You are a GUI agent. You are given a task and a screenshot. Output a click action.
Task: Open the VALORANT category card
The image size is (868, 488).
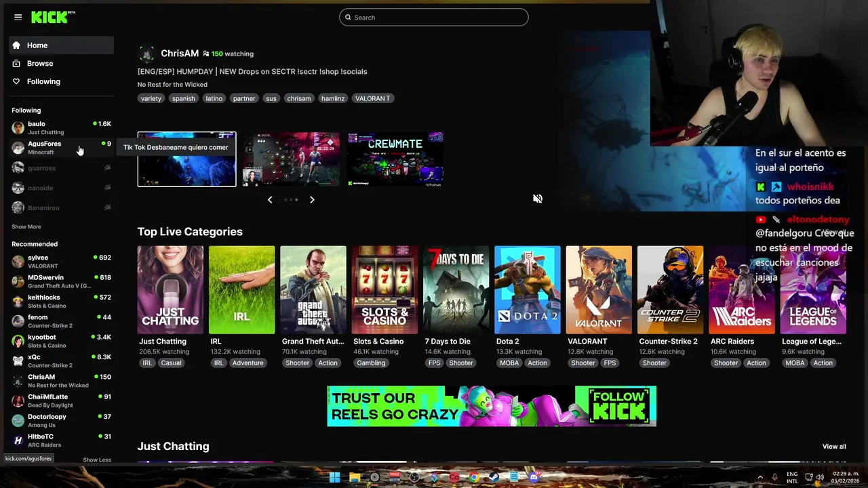[599, 290]
